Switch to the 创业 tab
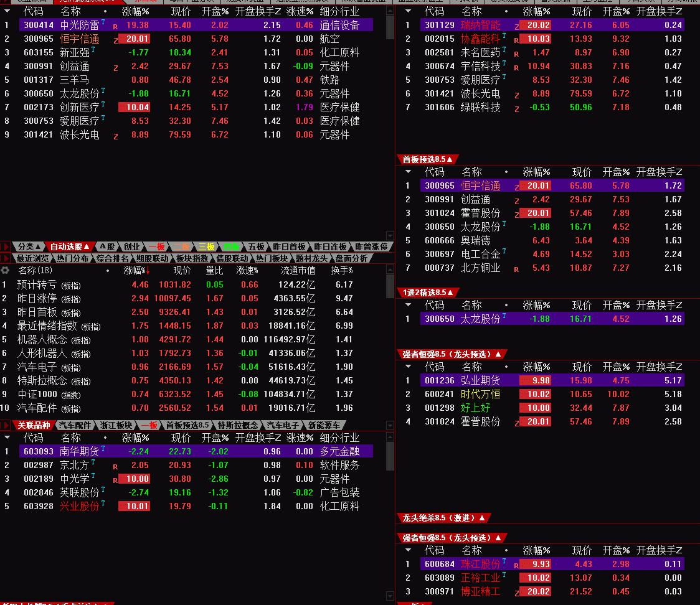 [131, 246]
